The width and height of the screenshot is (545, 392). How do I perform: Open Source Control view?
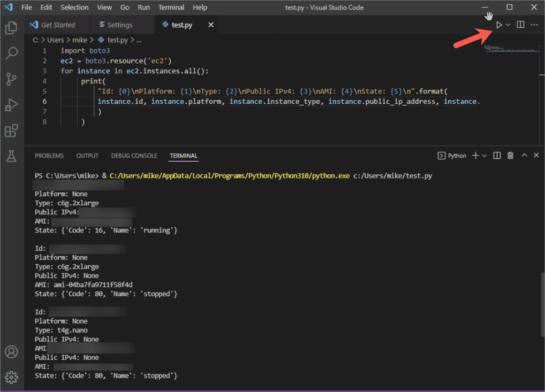click(11, 79)
